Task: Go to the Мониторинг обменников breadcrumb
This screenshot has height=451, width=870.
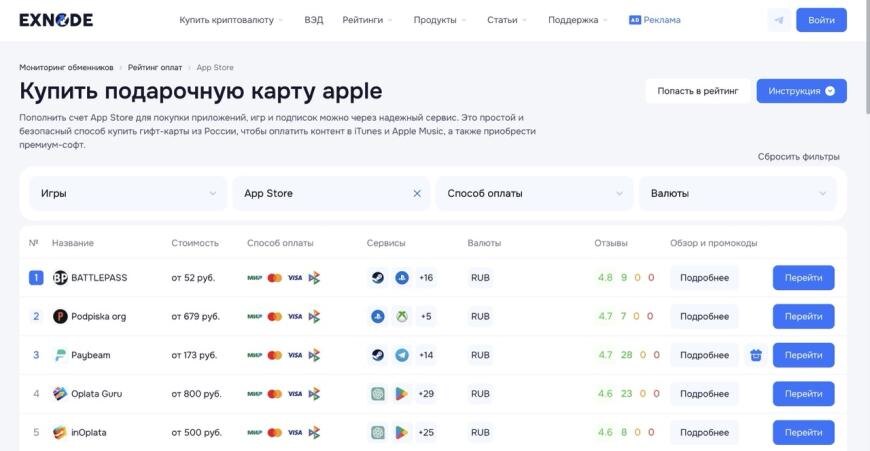Action: [x=66, y=68]
